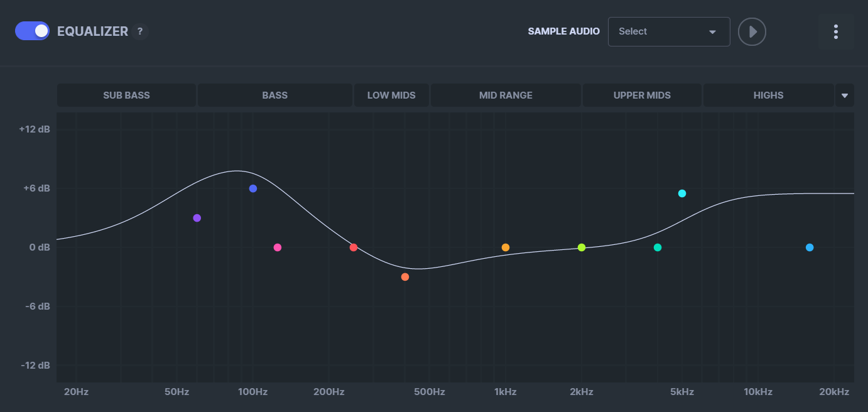Select the BASS band tab
Viewport: 868px width, 412px height.
click(275, 95)
